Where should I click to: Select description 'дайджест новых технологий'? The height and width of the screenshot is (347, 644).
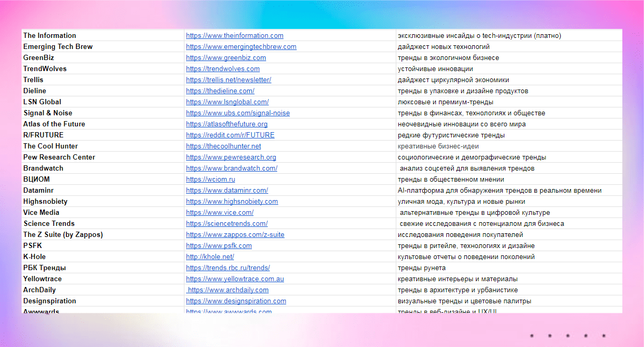tap(444, 47)
